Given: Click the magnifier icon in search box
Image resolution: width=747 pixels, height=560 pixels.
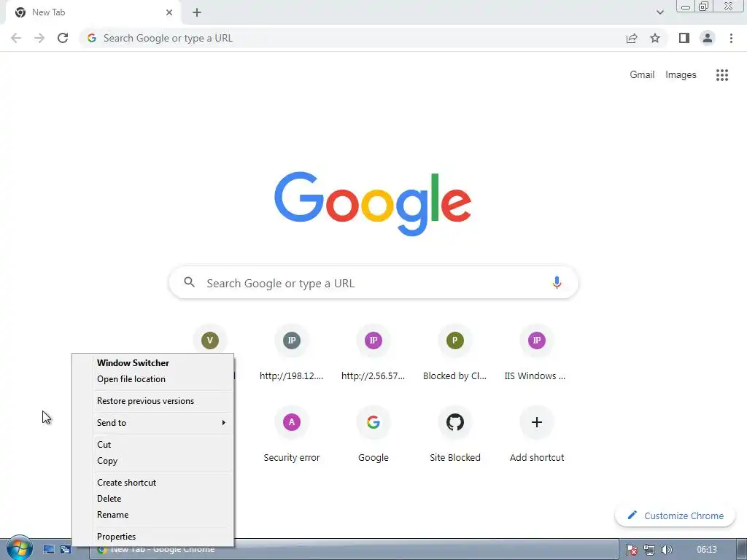Looking at the screenshot, I should tap(189, 282).
